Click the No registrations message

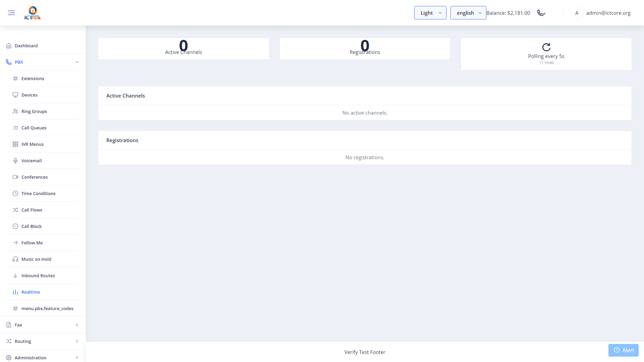coord(365,157)
